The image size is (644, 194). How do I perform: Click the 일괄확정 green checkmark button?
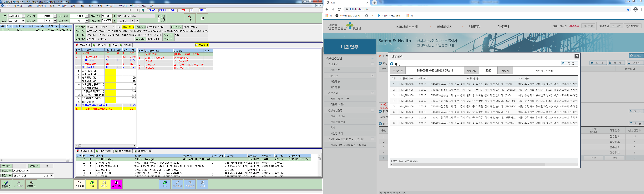(x=6, y=184)
